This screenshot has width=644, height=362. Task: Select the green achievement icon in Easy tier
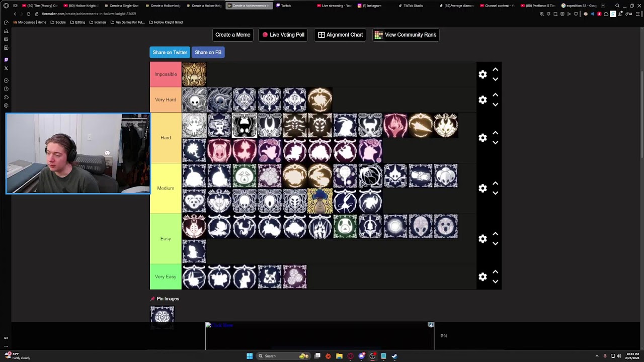click(345, 226)
